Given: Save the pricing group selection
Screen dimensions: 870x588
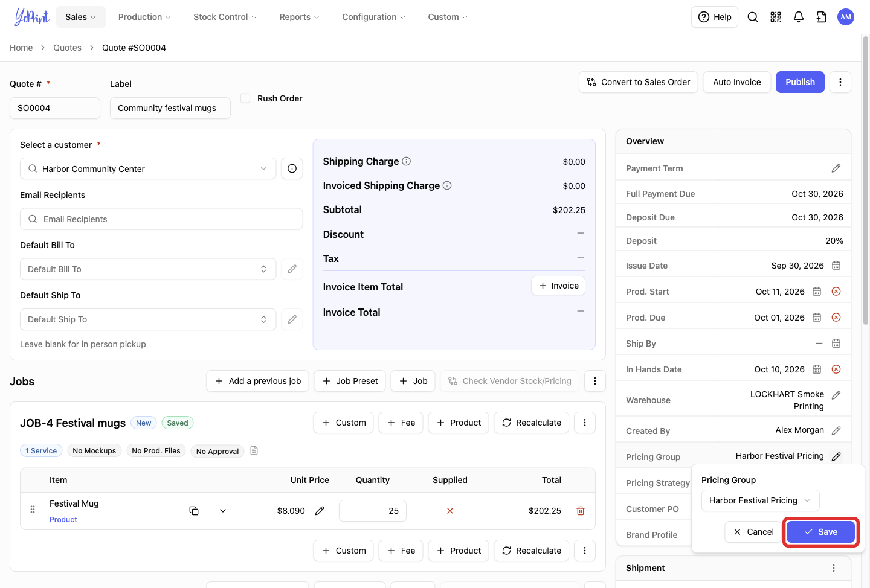Looking at the screenshot, I should point(820,532).
